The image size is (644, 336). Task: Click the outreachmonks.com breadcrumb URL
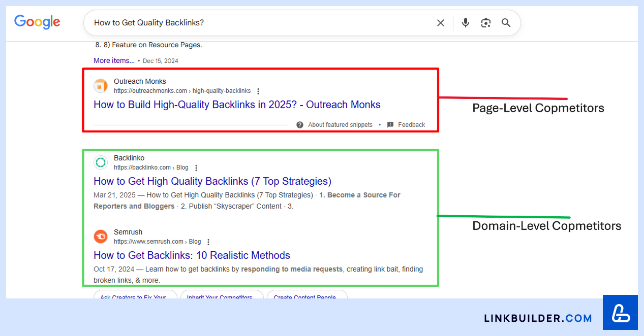point(182,91)
